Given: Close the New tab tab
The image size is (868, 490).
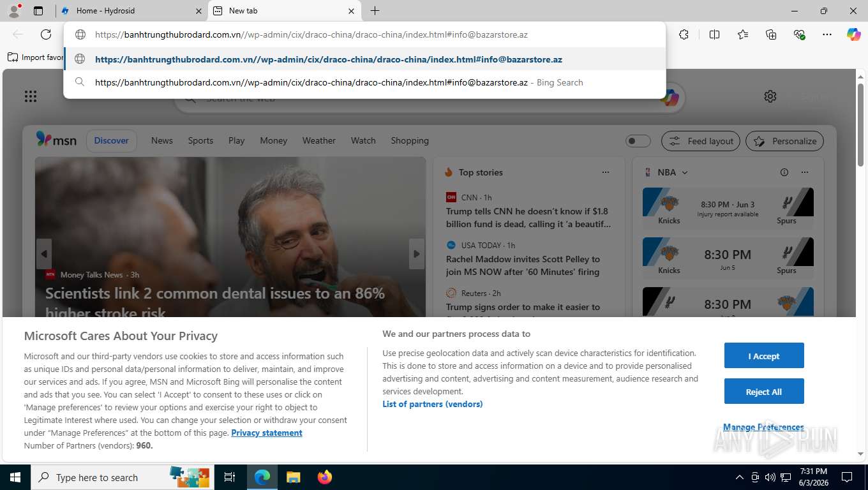Looking at the screenshot, I should (x=351, y=11).
